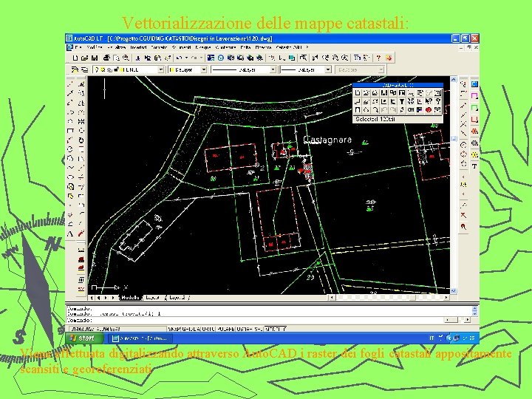
Task: Click the red rectangle icon in the right toolbar
Action: [474, 120]
